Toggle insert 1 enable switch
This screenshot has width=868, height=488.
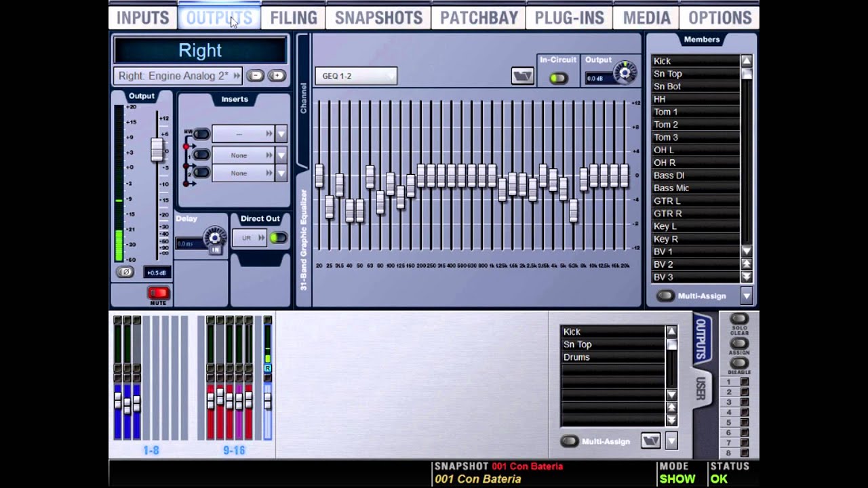201,155
